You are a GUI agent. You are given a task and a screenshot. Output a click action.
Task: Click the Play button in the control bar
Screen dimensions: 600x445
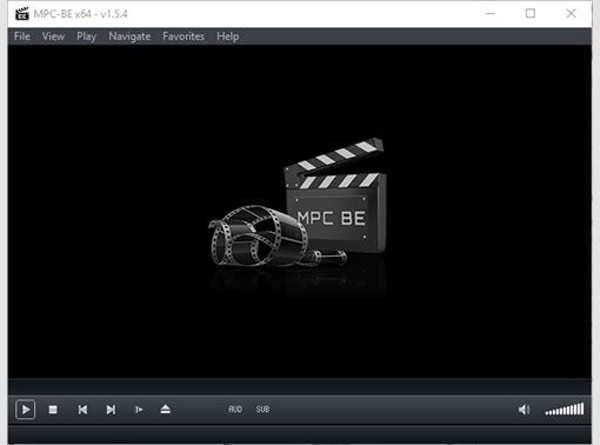tap(26, 410)
